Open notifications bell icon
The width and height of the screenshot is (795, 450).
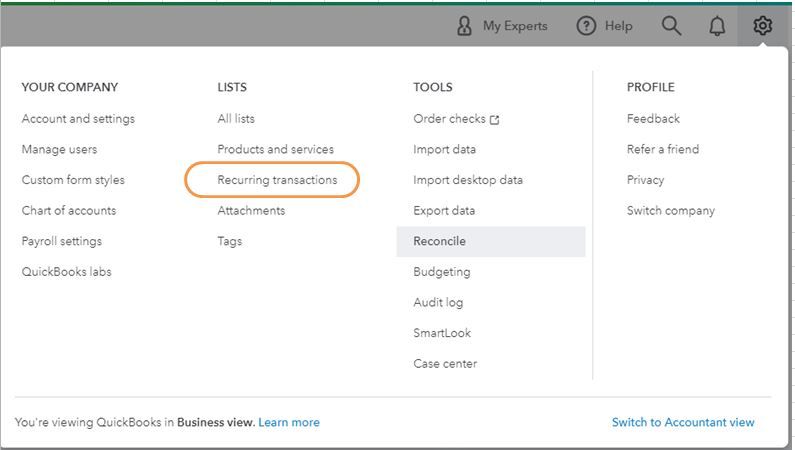click(716, 25)
